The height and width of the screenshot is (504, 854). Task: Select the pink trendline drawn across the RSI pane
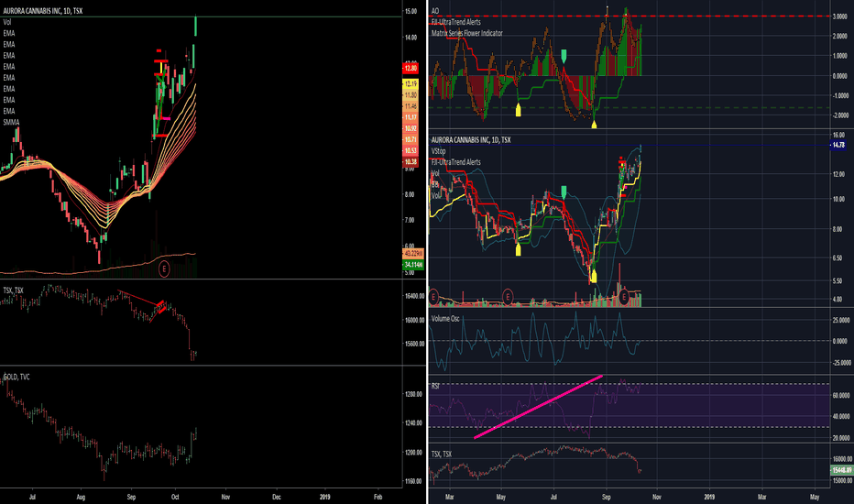(538, 407)
